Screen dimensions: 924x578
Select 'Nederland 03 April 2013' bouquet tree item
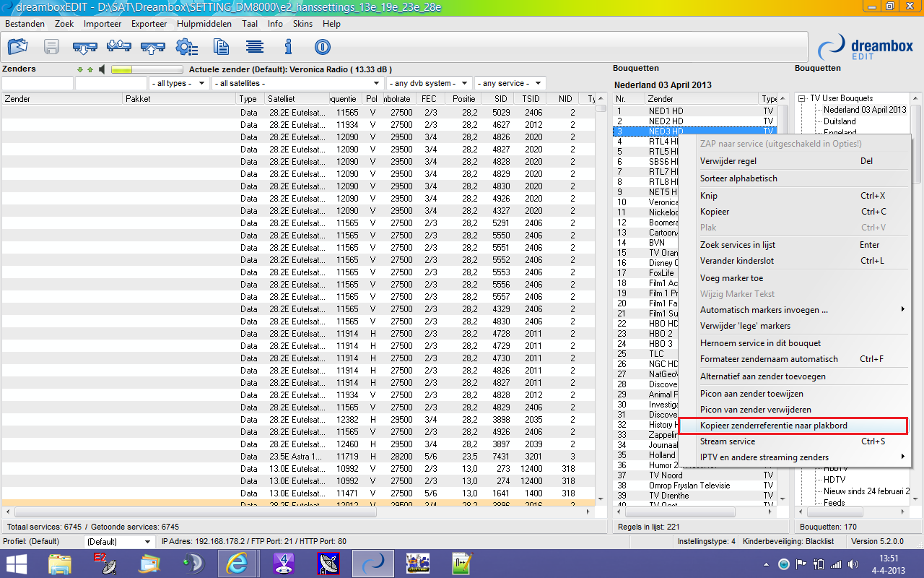pyautogui.click(x=865, y=110)
